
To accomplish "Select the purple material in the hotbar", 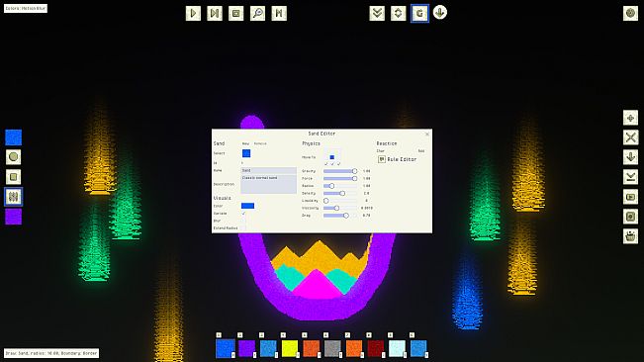I will [247, 348].
